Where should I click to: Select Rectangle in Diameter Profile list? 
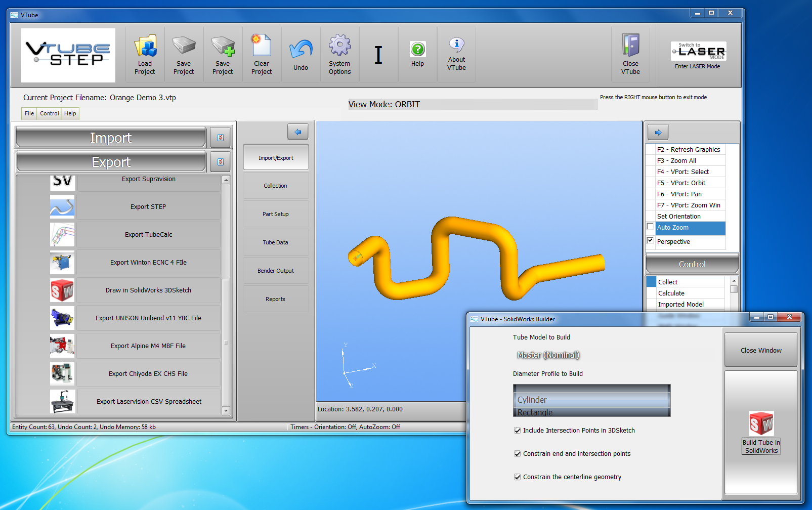coord(591,412)
